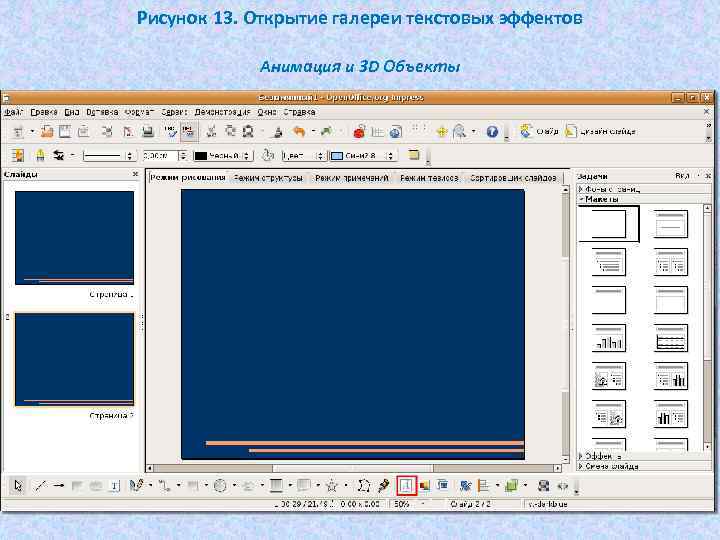
Task: Save the presentation with Save icon
Action: coord(65,132)
